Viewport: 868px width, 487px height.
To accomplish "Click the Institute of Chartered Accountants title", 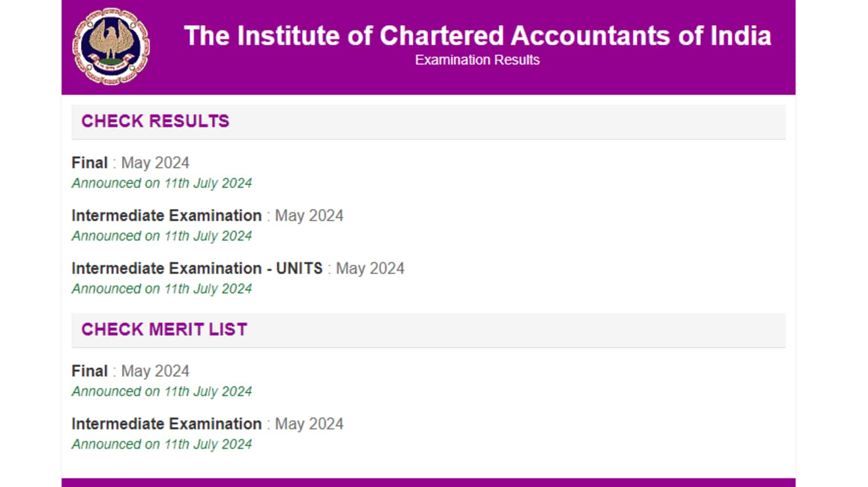I will tap(477, 36).
